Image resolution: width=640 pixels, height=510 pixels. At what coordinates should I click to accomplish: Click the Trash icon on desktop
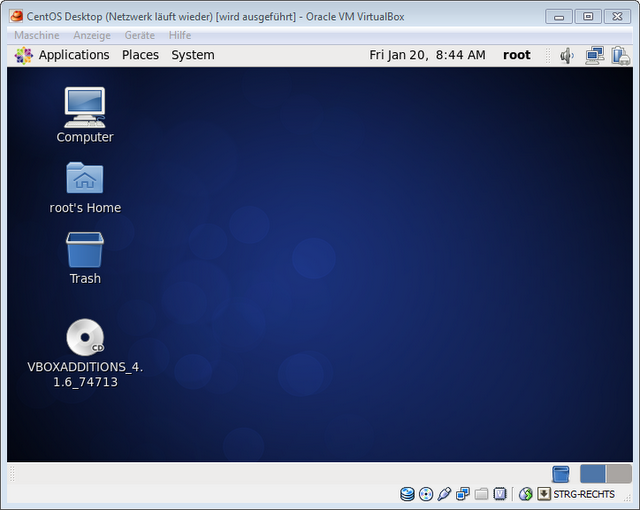[x=85, y=250]
